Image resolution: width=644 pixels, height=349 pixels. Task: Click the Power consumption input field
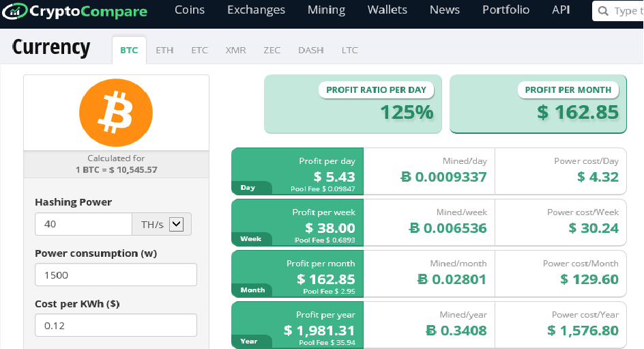pyautogui.click(x=116, y=275)
